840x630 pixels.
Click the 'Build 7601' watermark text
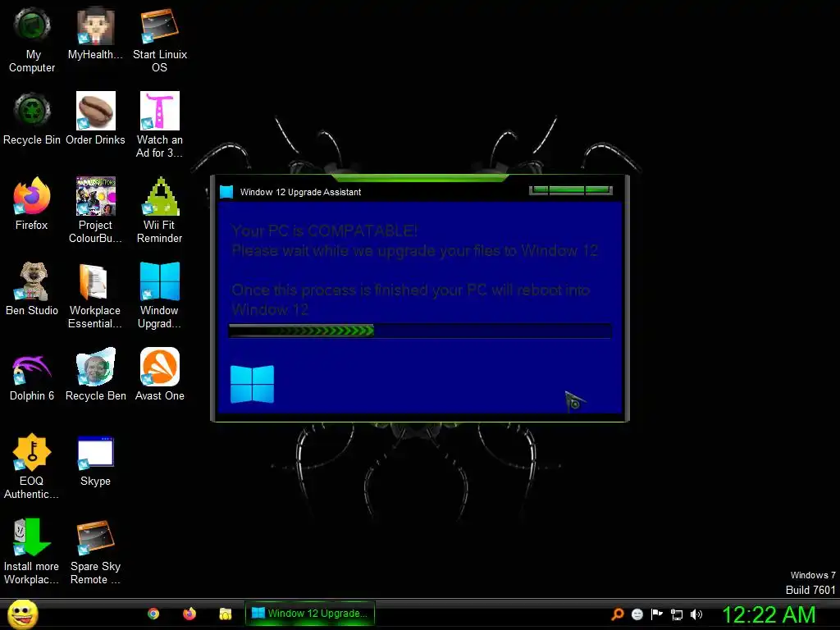click(810, 590)
